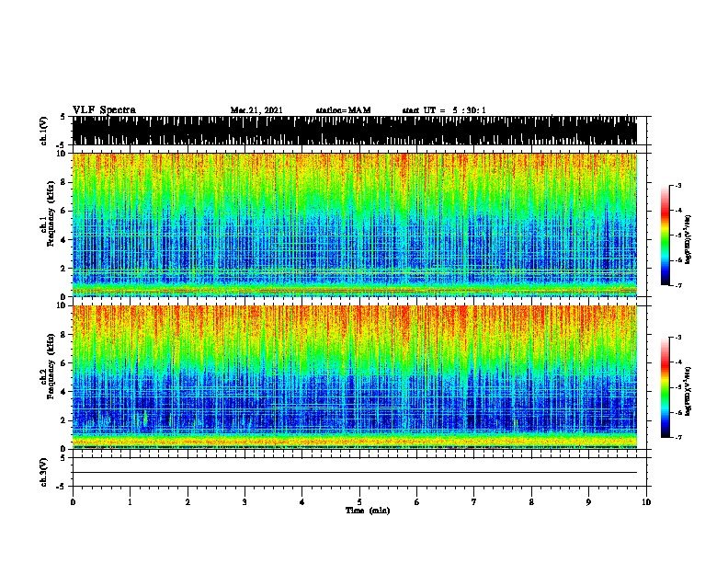Click the ch.1 frequency tick label "8"

coord(64,182)
